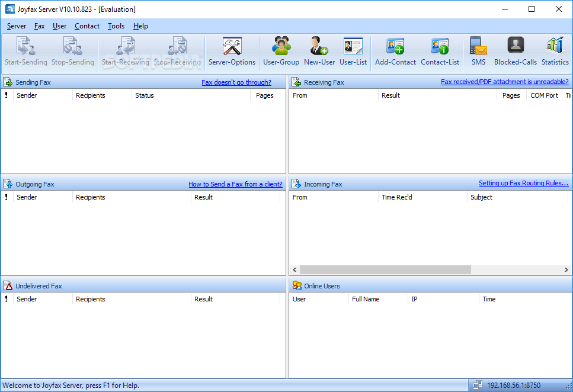
Task: Sort Incoming Fax by Subject column
Action: [x=517, y=197]
